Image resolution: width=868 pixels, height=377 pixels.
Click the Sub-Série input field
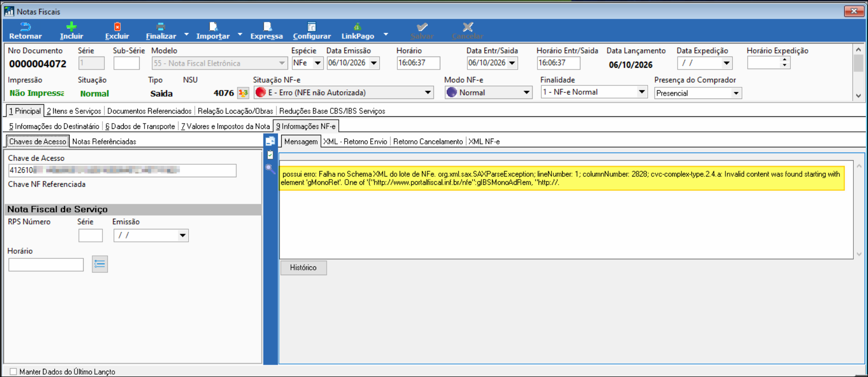tap(127, 63)
